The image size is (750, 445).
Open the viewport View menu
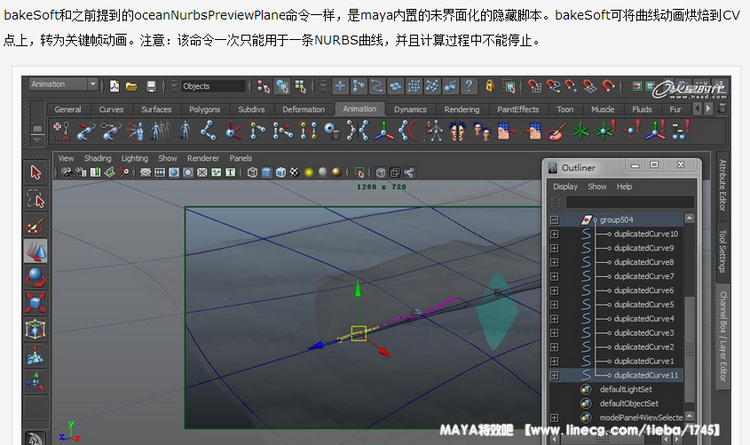tap(66, 158)
